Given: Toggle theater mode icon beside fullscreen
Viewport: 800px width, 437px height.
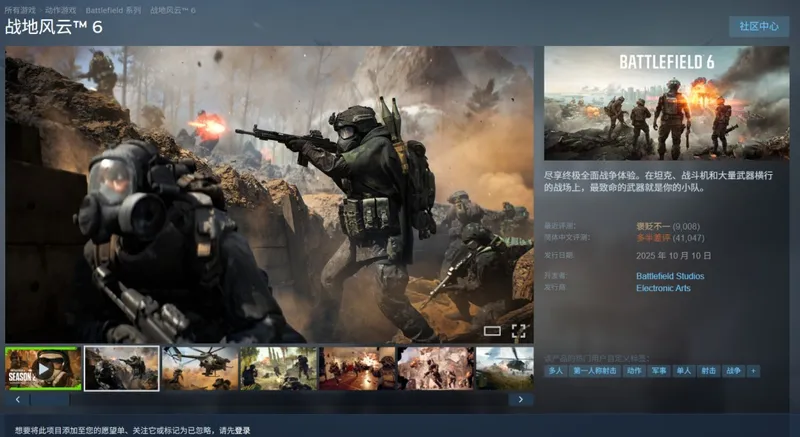Looking at the screenshot, I should click(492, 330).
